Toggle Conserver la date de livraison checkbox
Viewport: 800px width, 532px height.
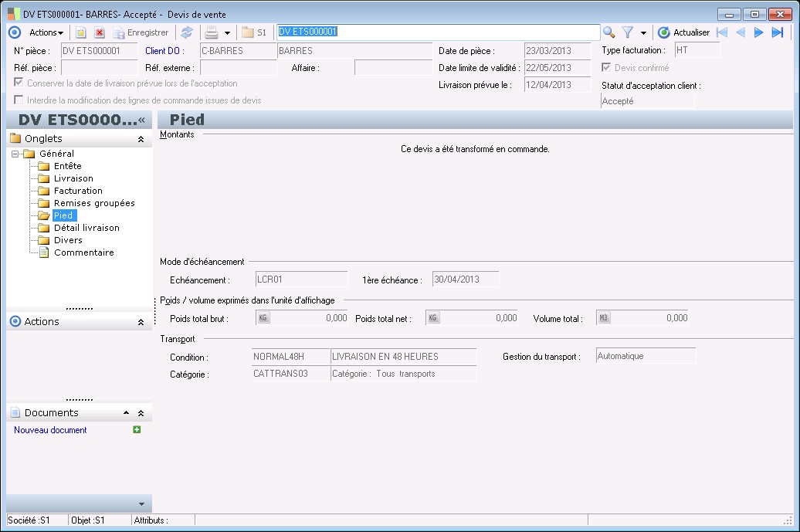19,83
